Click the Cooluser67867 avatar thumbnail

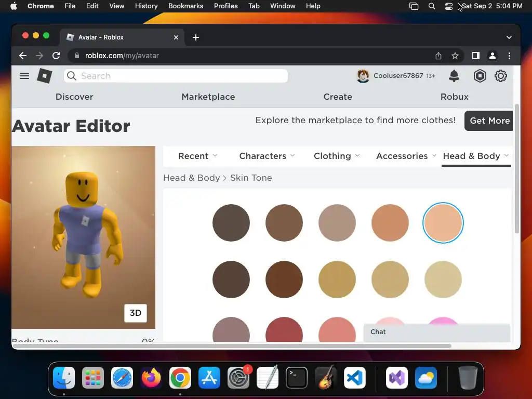click(x=363, y=76)
